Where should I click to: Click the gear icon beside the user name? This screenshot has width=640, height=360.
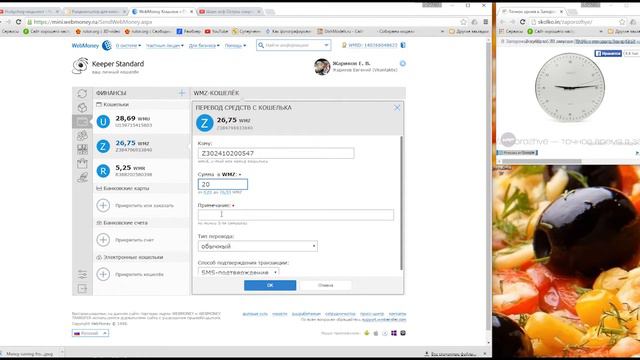tap(403, 64)
